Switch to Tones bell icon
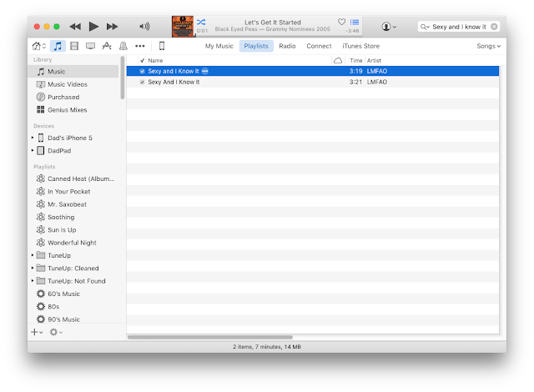This screenshot has height=392, width=534. pyautogui.click(x=123, y=46)
